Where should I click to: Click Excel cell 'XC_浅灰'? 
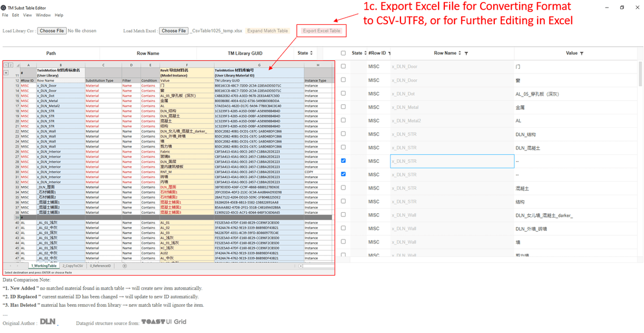point(187,248)
